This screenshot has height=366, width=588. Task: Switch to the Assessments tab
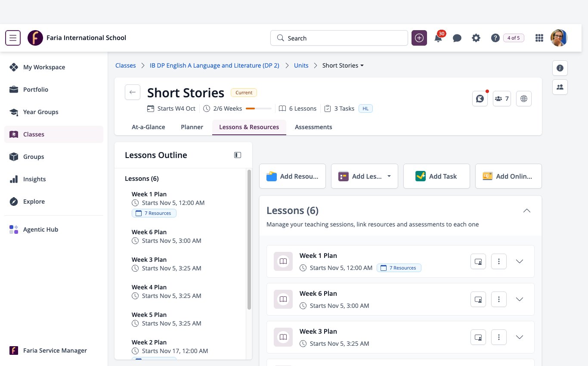coord(313,127)
